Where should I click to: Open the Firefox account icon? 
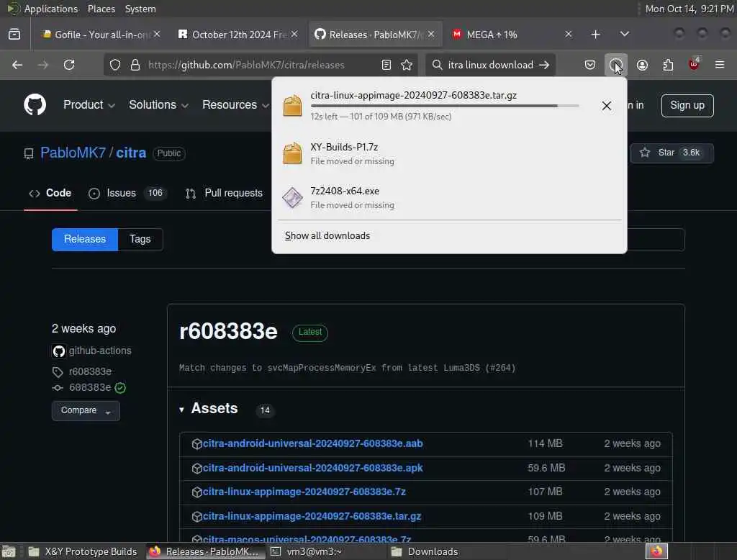pos(642,65)
